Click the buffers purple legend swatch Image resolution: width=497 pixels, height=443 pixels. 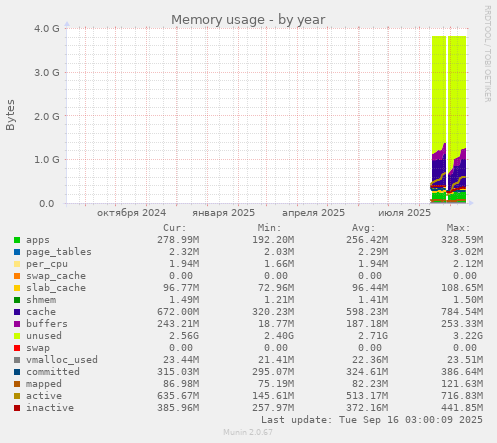coord(17,324)
